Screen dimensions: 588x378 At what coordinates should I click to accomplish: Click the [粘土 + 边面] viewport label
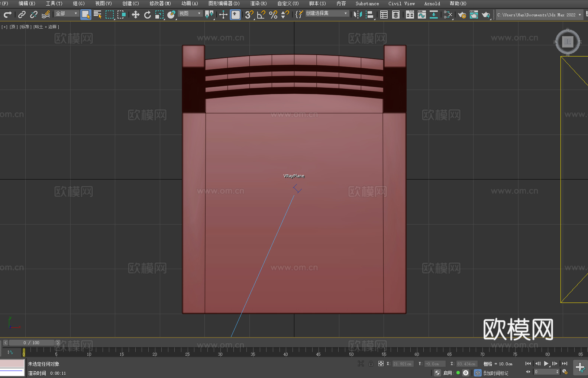46,27
